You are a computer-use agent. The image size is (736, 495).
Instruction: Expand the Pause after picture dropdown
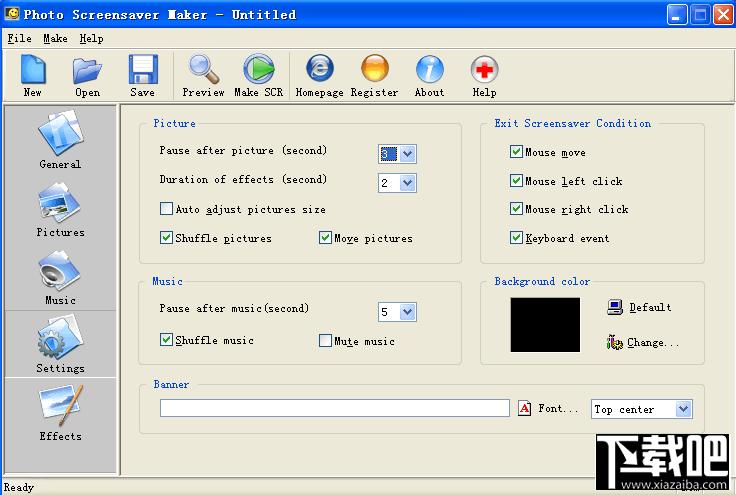pyautogui.click(x=408, y=154)
